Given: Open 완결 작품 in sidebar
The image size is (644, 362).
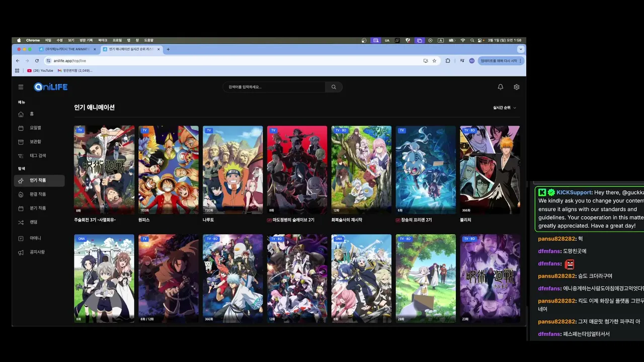Looking at the screenshot, I should 39,194.
